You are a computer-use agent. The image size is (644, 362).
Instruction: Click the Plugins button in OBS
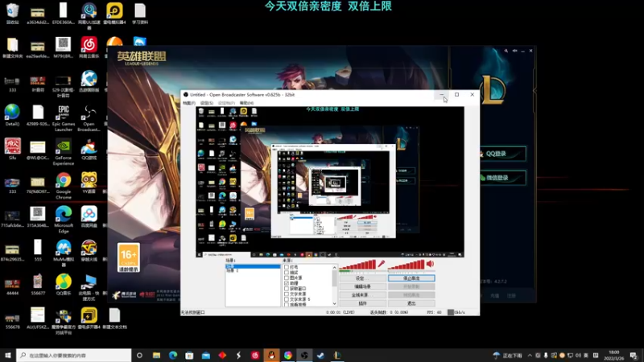pyautogui.click(x=363, y=303)
